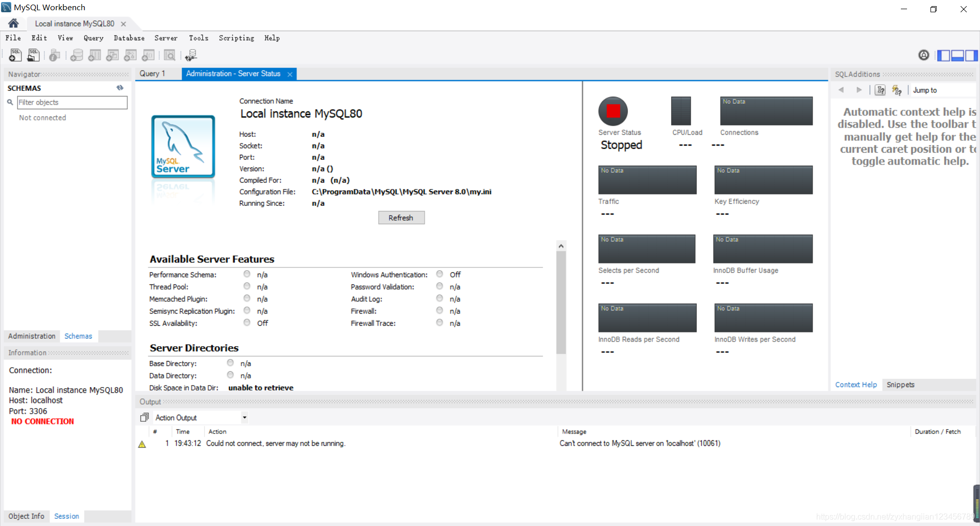Switch to the Object Info tab
Viewport: 980px width, 526px height.
coord(26,516)
